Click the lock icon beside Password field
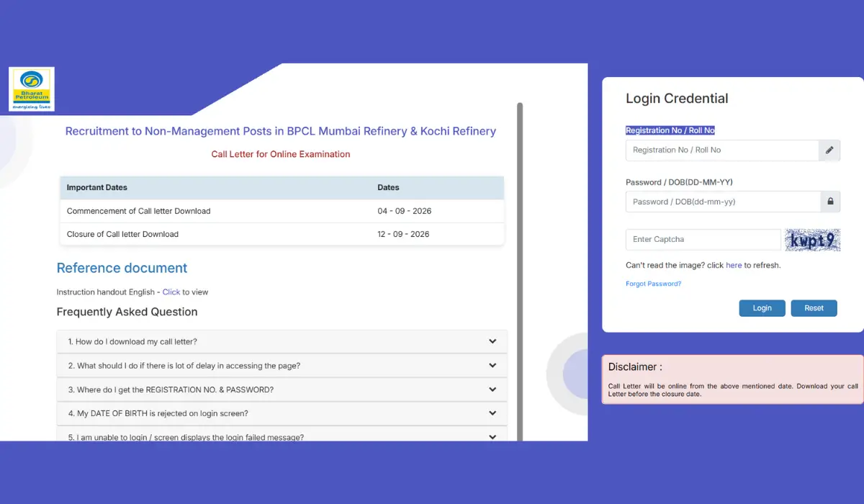864x504 pixels. (830, 202)
